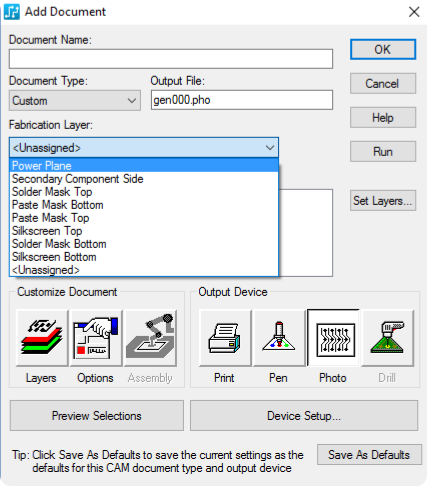
Task: Click the app icon in title bar
Action: click(x=12, y=12)
